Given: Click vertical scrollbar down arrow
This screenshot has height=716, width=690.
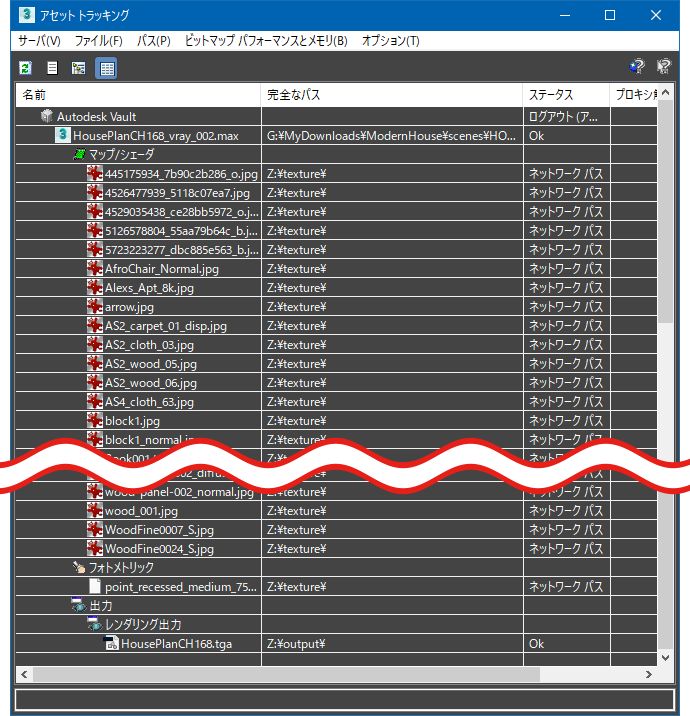Looking at the screenshot, I should click(665, 658).
